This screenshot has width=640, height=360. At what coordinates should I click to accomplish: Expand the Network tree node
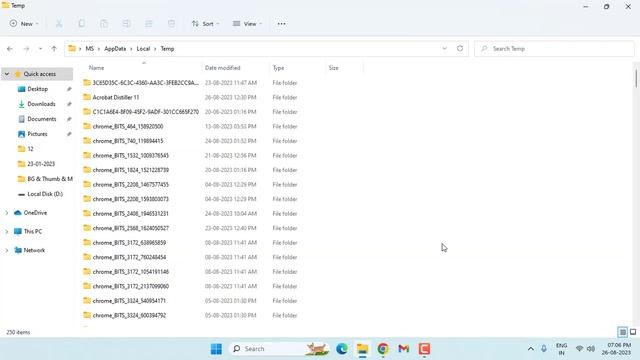[7, 250]
